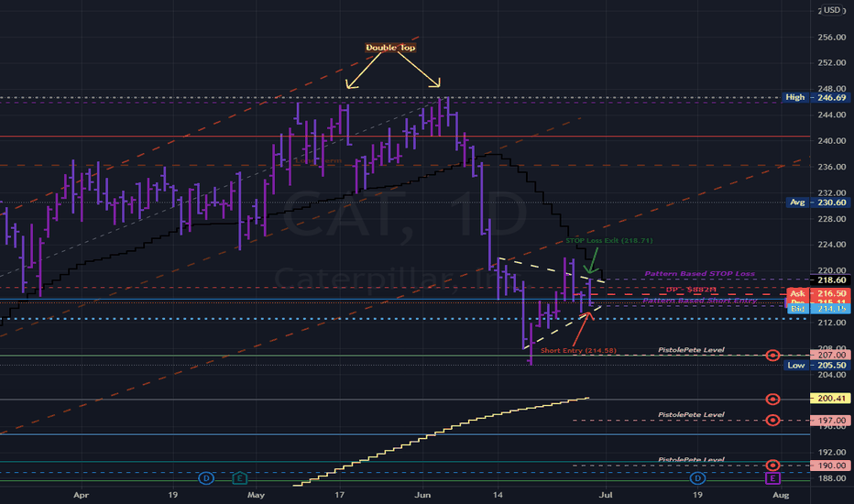
Task: Click the Aug label on time axis
Action: pos(781,495)
